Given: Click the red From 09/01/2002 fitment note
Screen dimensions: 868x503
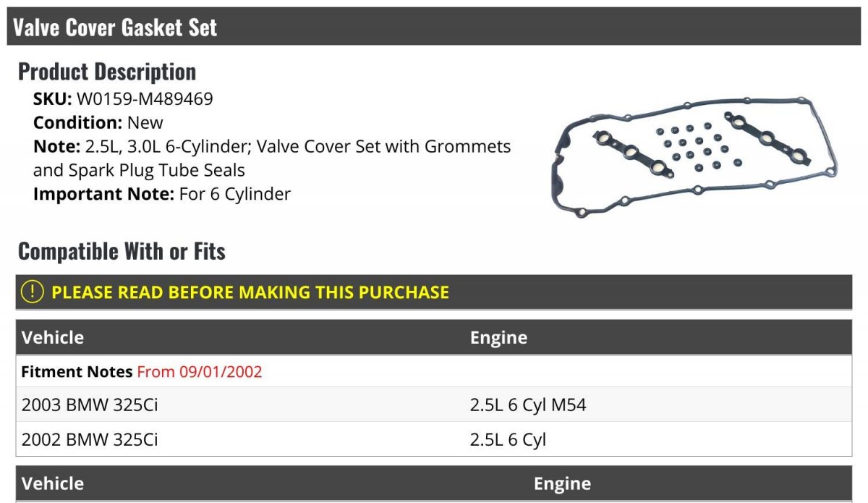Looking at the screenshot, I should pos(200,372).
